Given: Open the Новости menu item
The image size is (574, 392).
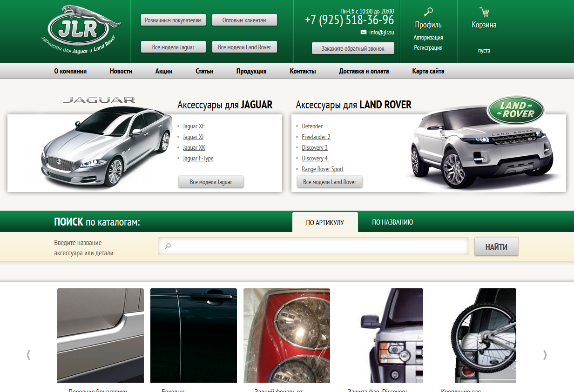Looking at the screenshot, I should point(121,71).
